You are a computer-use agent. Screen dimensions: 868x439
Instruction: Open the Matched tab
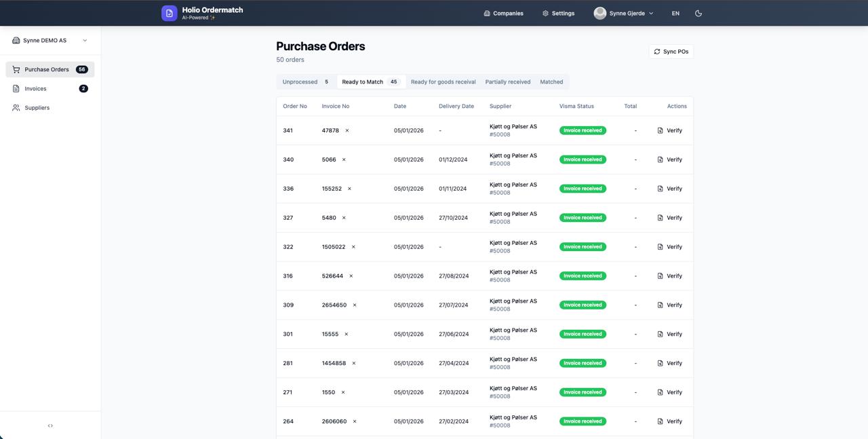(551, 81)
